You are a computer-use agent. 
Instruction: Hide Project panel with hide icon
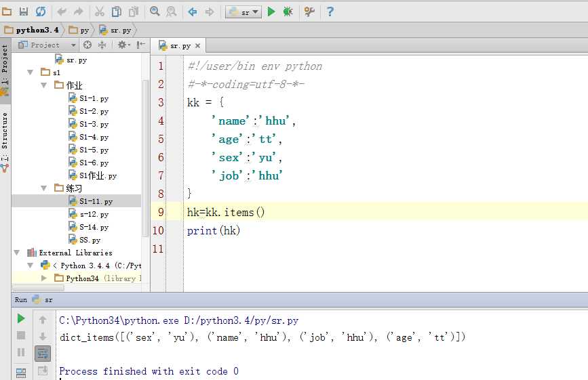tap(140, 45)
